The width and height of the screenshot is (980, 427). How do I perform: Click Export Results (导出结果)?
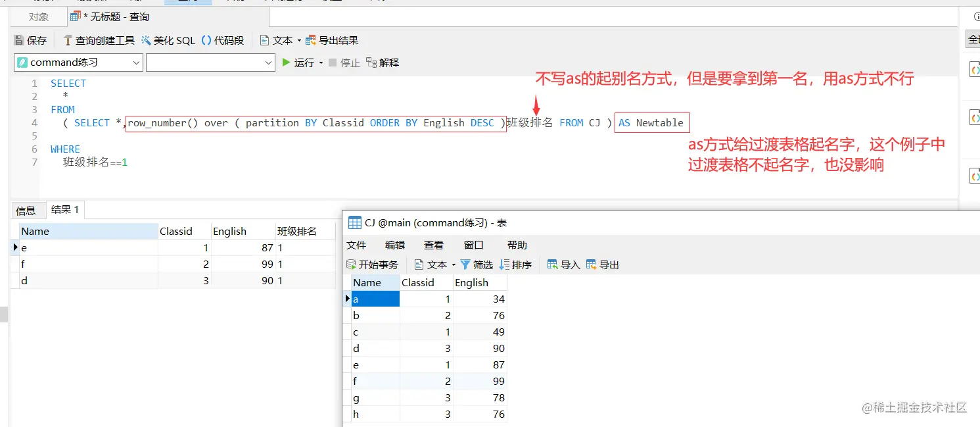click(x=332, y=40)
